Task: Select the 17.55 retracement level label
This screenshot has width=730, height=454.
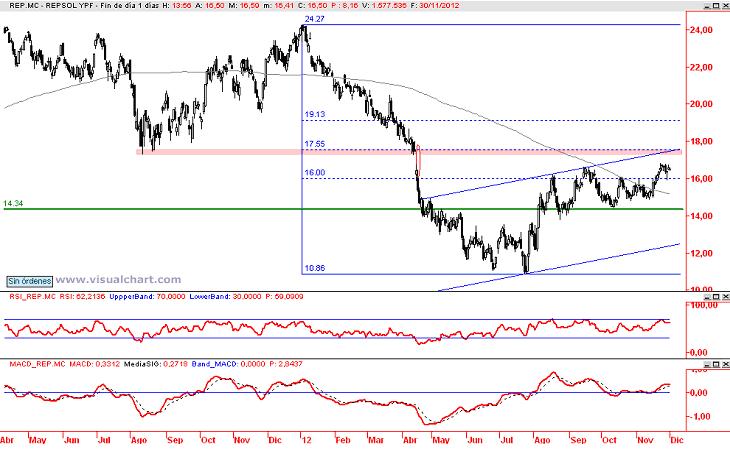Action: pyautogui.click(x=314, y=144)
